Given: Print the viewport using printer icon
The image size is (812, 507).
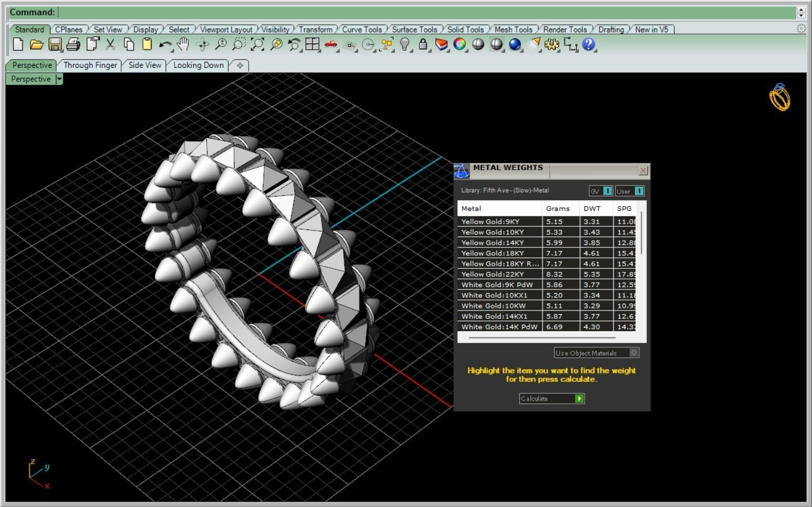Looking at the screenshot, I should click(x=73, y=45).
